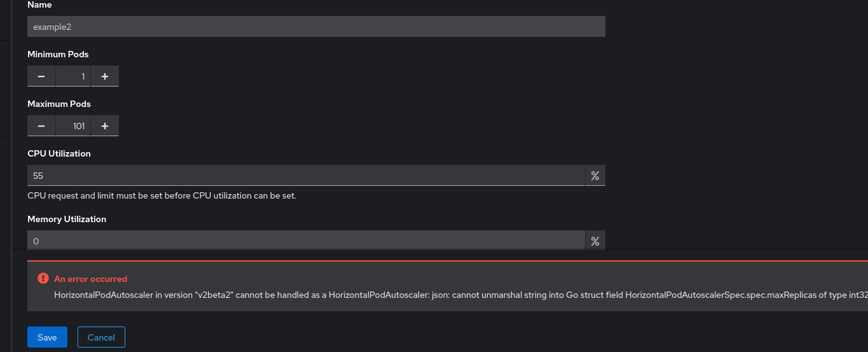868x352 pixels.
Task: Click the Memory Utilization label
Action: coord(67,219)
